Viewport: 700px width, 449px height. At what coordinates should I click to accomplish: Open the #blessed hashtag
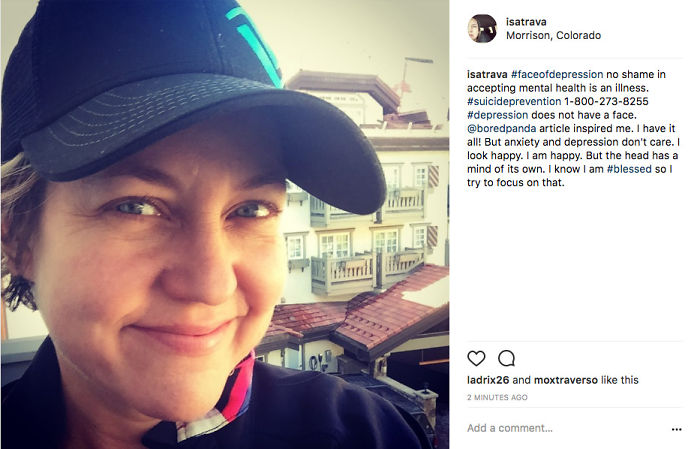pos(629,169)
